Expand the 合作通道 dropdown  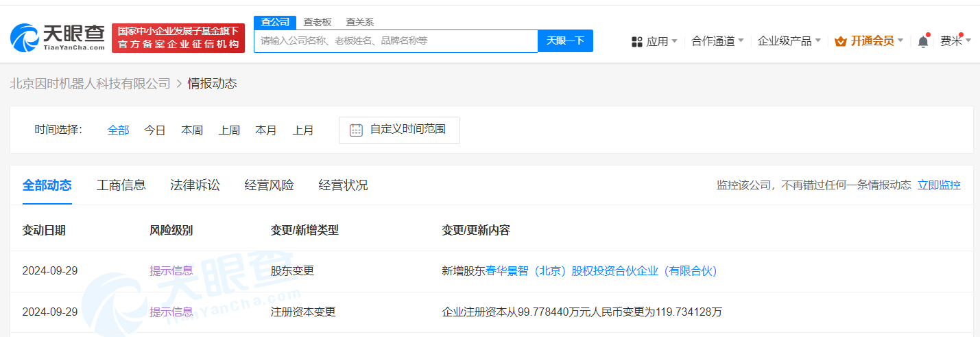click(717, 41)
